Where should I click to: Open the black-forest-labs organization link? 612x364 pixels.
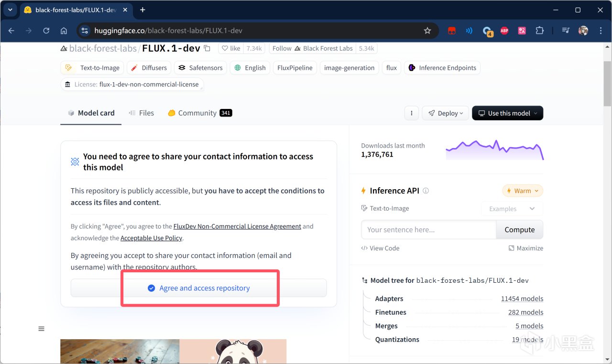tap(103, 48)
